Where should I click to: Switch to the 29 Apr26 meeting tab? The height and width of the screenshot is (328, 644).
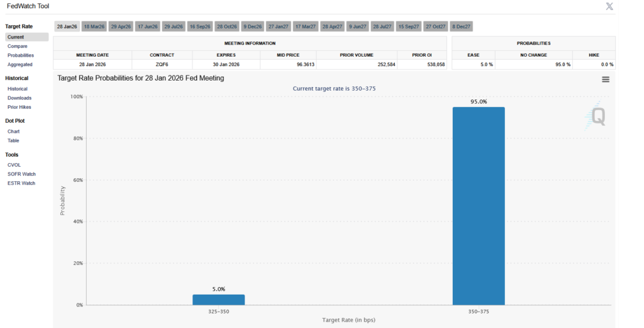pos(120,26)
